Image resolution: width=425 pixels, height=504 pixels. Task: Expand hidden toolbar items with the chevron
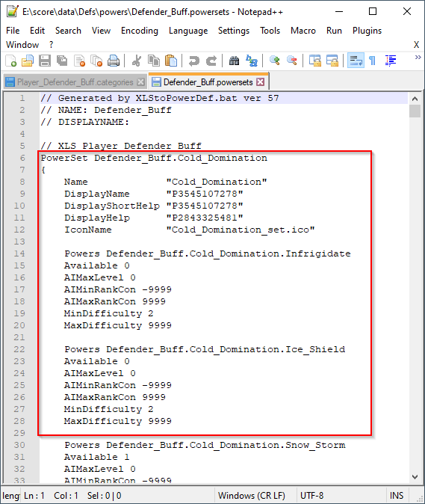tap(418, 58)
